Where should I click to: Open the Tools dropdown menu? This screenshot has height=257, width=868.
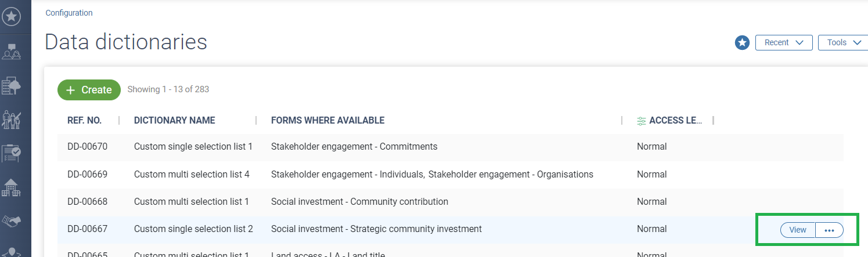[x=844, y=42]
